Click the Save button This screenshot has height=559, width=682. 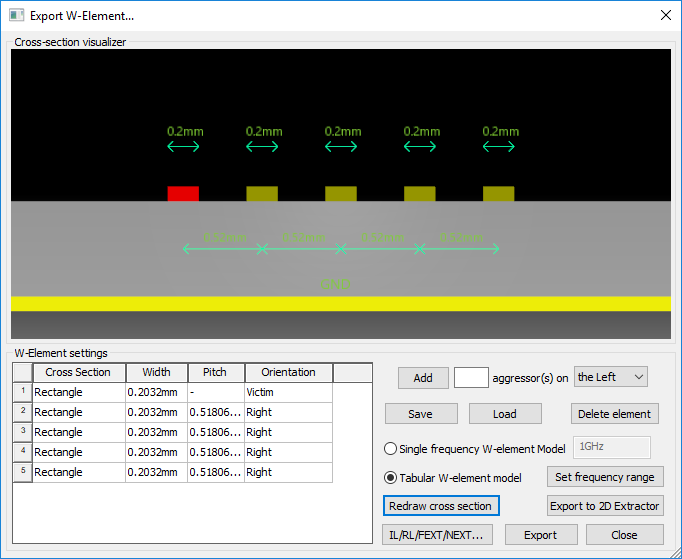(421, 413)
